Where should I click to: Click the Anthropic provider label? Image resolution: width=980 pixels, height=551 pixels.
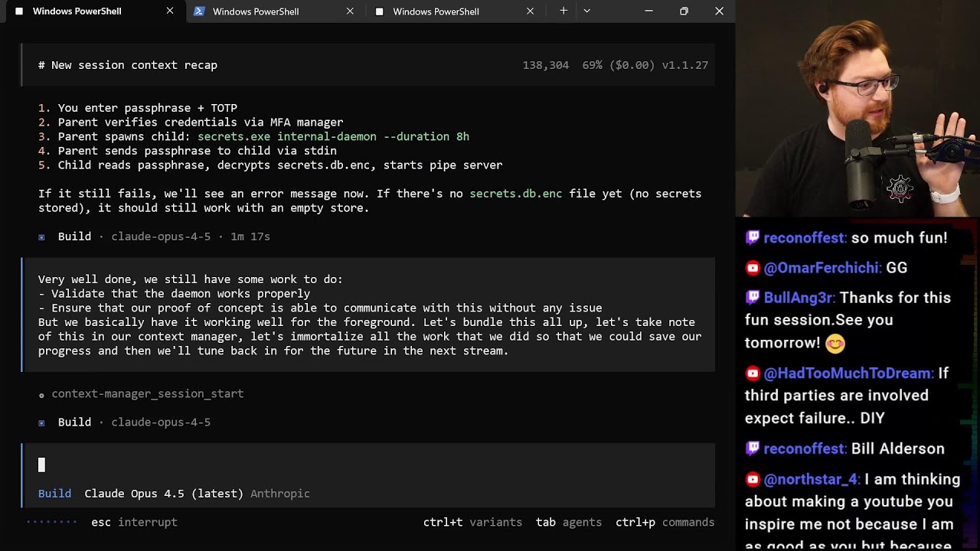(280, 494)
